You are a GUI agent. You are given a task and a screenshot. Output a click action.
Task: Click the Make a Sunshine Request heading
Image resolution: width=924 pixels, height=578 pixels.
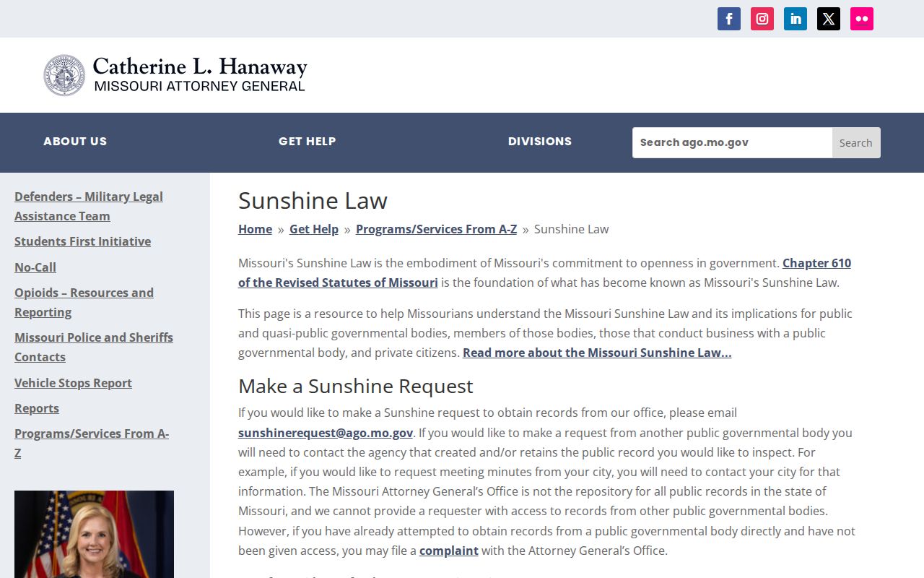tap(356, 386)
